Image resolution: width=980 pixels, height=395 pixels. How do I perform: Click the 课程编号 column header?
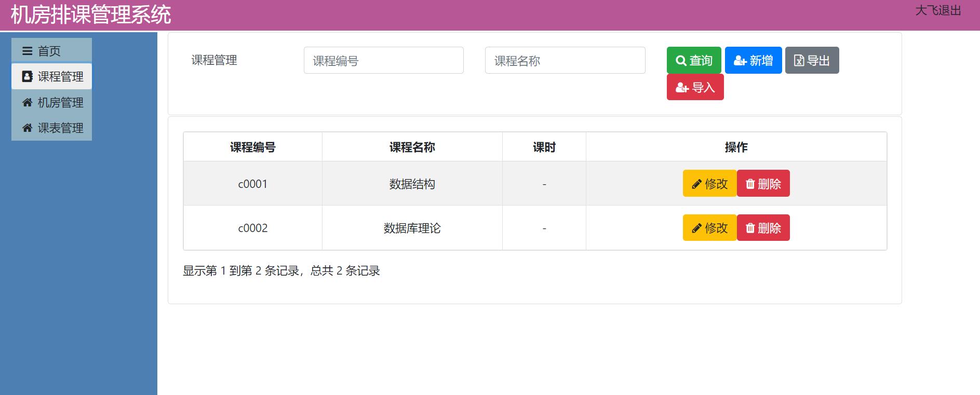(252, 147)
